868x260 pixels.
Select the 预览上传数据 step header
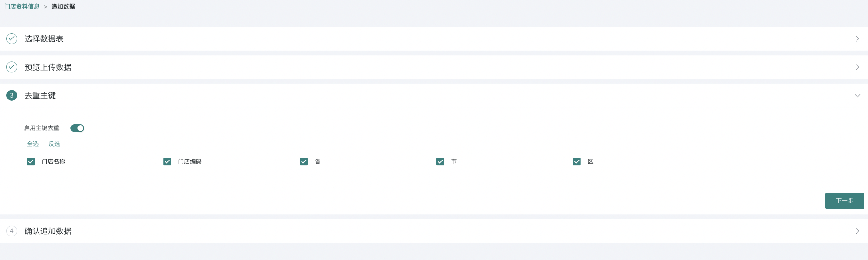[x=434, y=67]
